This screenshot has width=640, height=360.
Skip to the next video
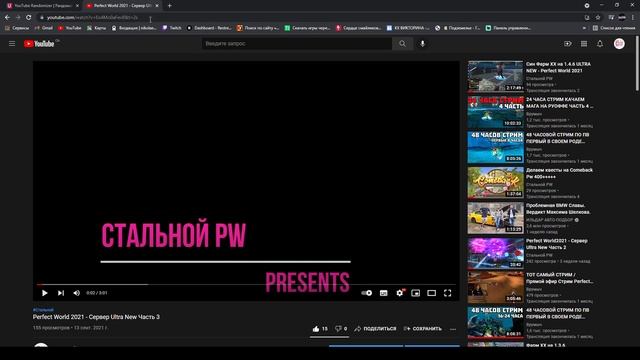coord(61,293)
